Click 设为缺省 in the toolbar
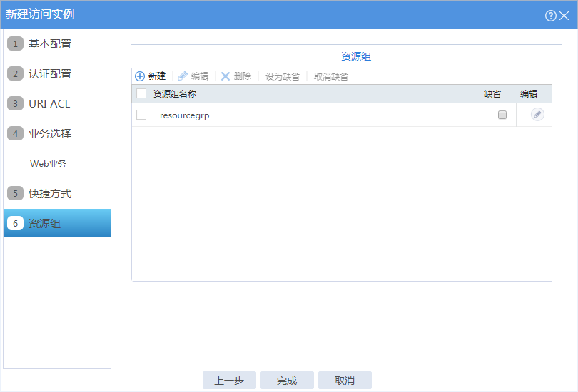Screen dimensions: 578x392 [x=283, y=76]
